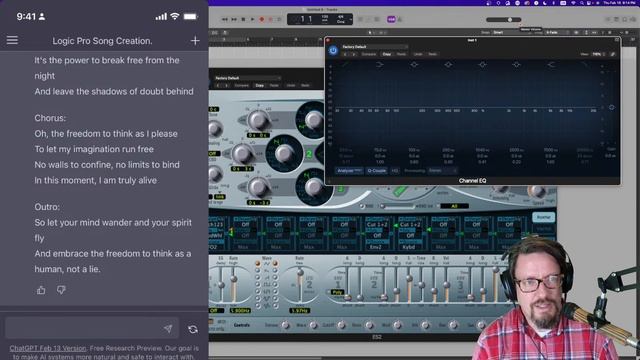Click the Channel EQ gain slider handle

(611, 107)
